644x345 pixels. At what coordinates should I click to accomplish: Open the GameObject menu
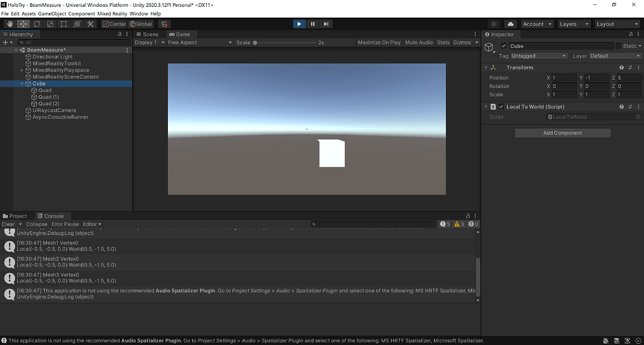click(52, 13)
